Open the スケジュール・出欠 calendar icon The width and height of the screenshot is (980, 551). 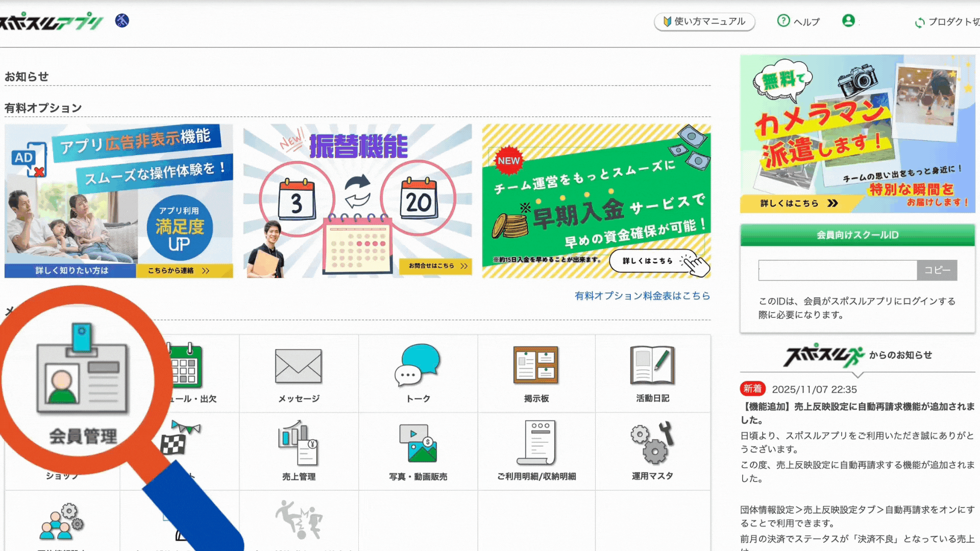pyautogui.click(x=185, y=365)
